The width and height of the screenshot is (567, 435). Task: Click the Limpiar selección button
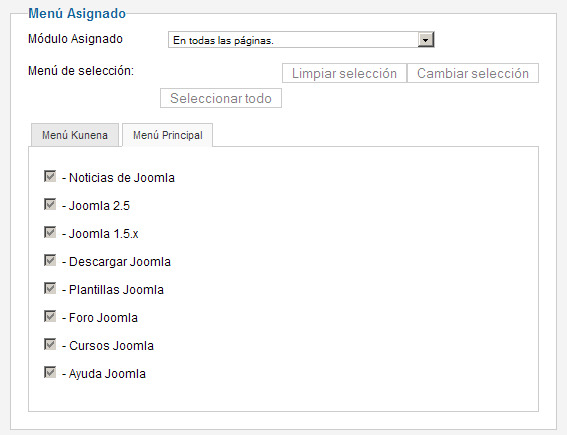344,73
